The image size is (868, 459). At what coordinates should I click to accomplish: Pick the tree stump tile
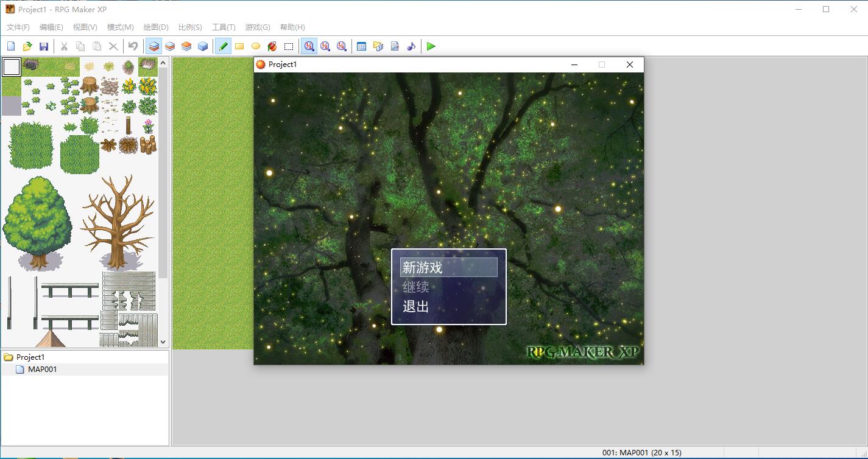(x=90, y=85)
